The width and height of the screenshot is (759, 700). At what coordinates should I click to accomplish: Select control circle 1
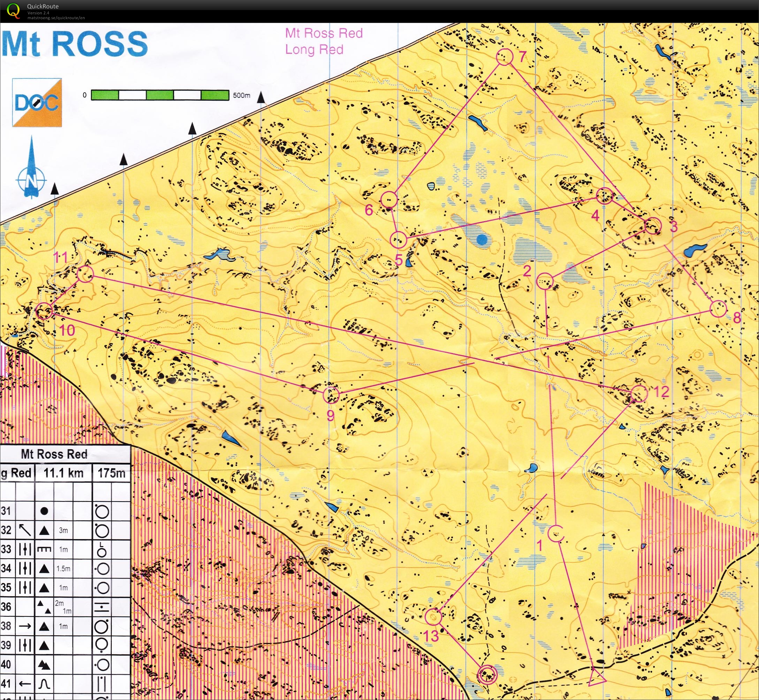coord(556,534)
